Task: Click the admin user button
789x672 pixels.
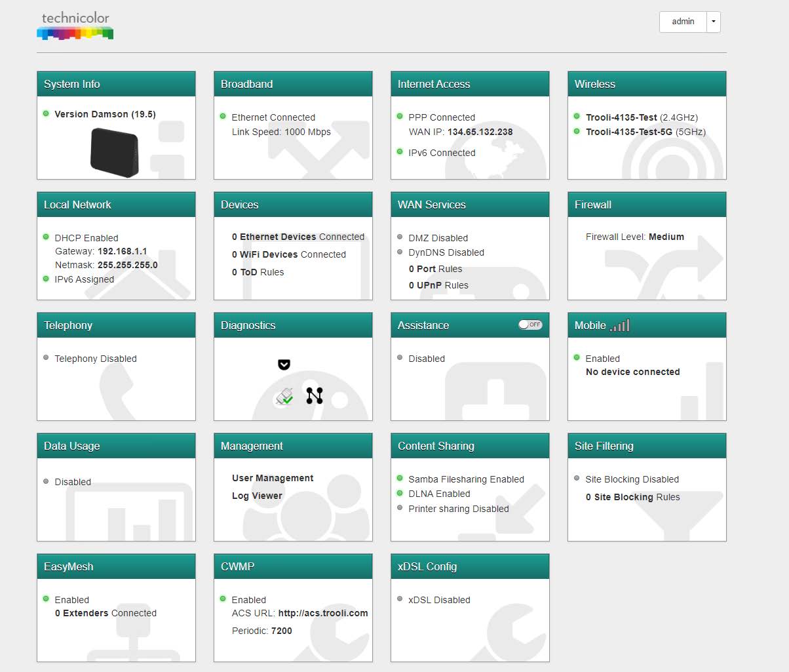Action: point(683,22)
